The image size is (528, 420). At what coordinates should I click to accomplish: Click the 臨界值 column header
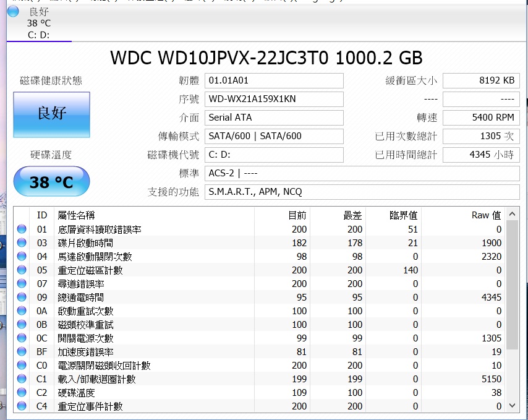(394, 215)
